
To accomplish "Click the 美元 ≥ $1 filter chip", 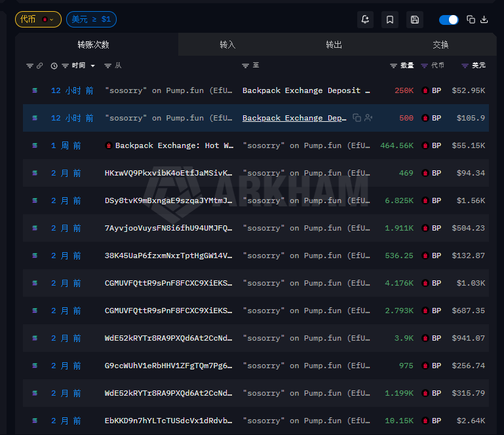I will point(91,19).
